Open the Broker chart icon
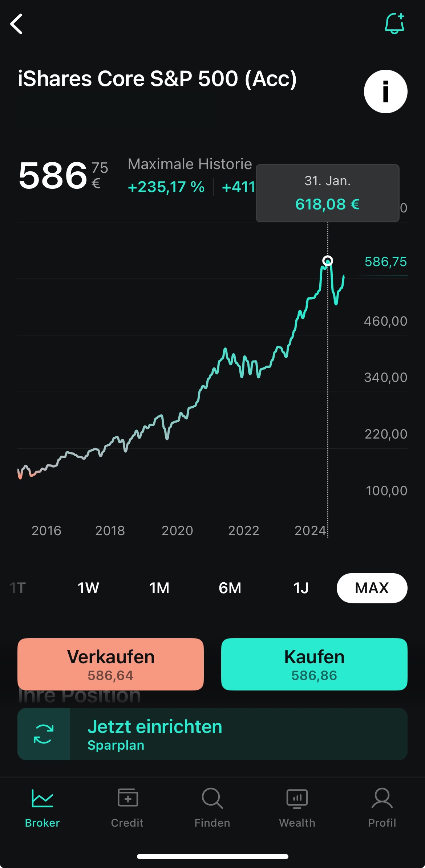 (x=42, y=799)
